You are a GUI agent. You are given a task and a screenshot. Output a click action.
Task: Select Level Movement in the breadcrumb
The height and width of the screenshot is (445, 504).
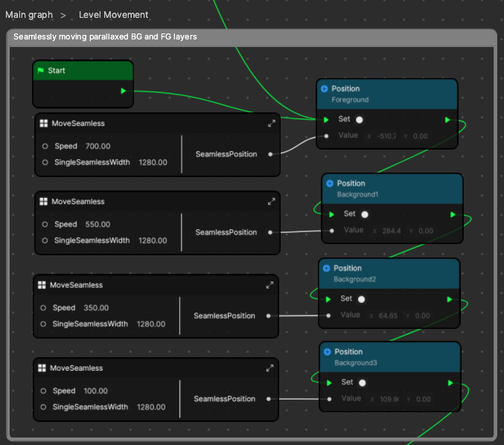[x=113, y=15]
